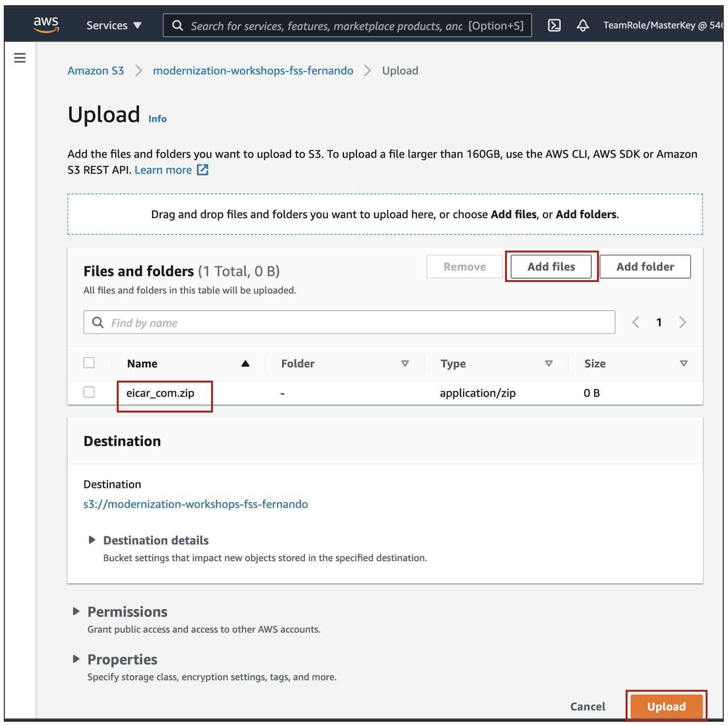
Task: Open the CloudShell terminal icon
Action: (x=554, y=25)
